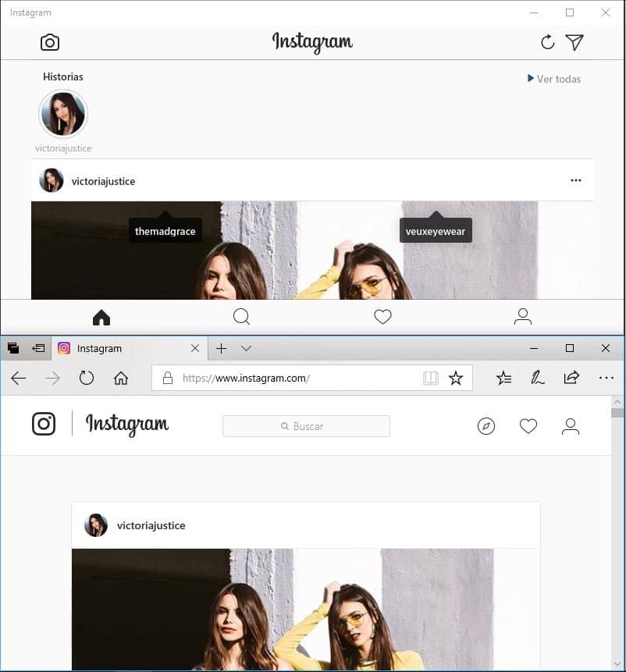626x672 pixels.
Task: Open Direct messages via the paper plane icon
Action: click(x=575, y=42)
